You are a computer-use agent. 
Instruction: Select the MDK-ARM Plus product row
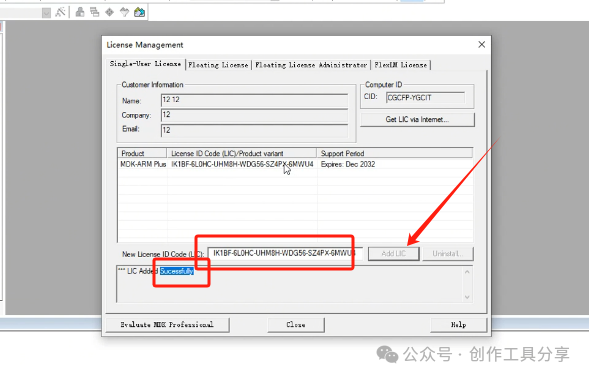coord(295,164)
